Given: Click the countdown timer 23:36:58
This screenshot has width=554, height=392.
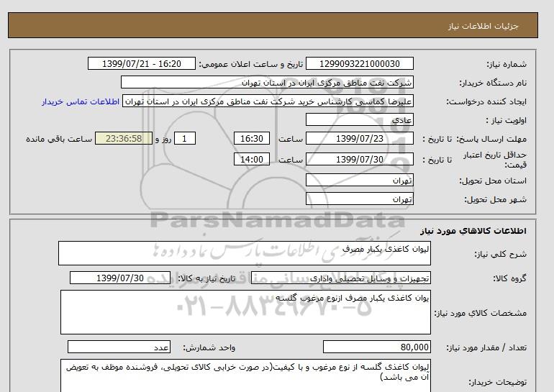Looking at the screenshot, I should pos(124,138).
